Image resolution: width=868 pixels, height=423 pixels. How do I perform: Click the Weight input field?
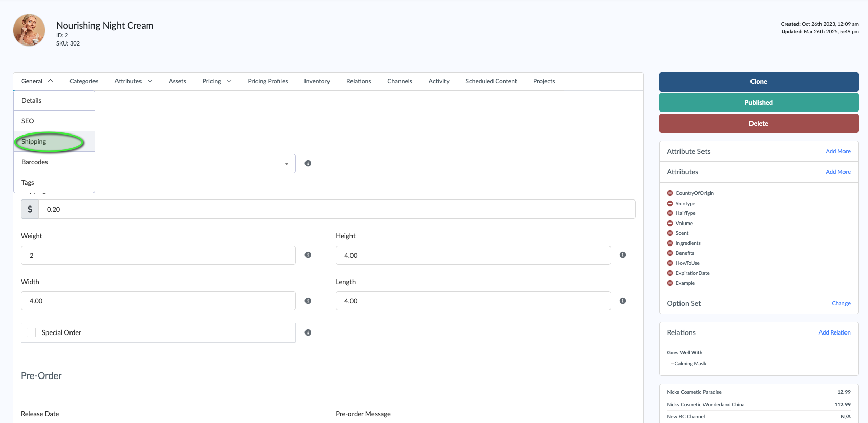158,255
